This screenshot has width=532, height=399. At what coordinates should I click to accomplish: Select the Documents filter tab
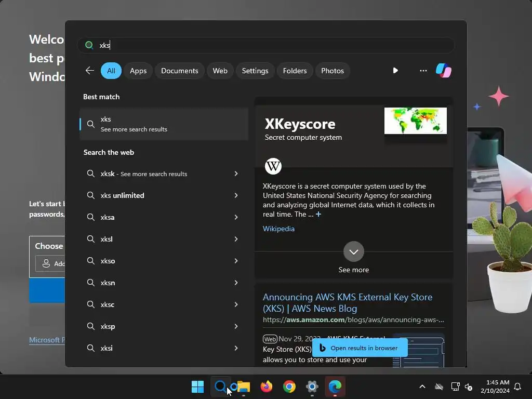[179, 71]
